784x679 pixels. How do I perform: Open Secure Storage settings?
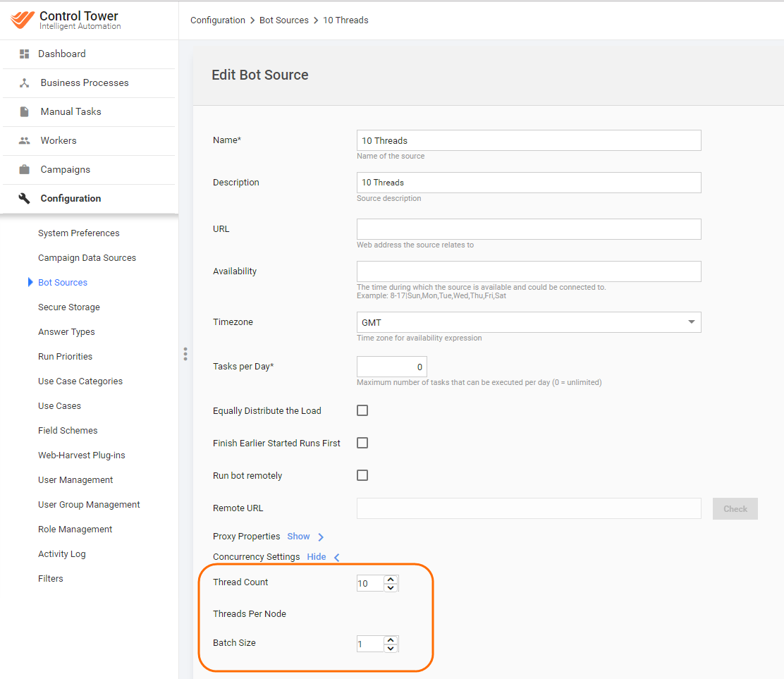pyautogui.click(x=69, y=307)
